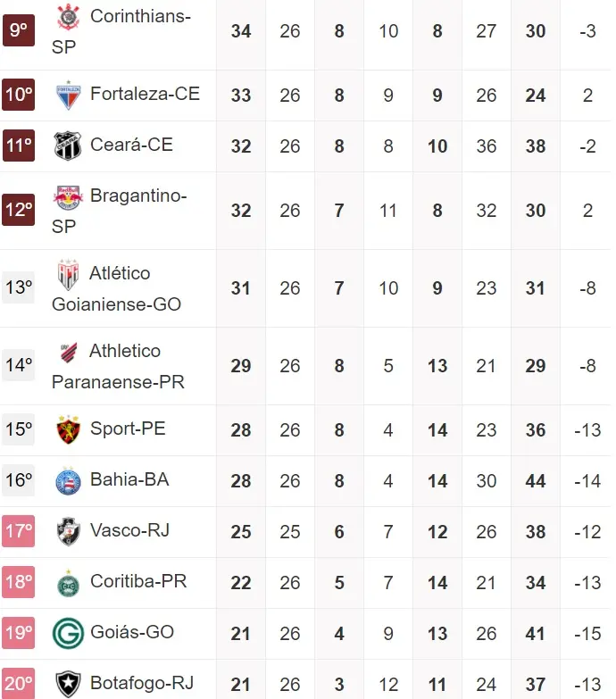Click the Botafogo-RJ star crest

pos(68,684)
